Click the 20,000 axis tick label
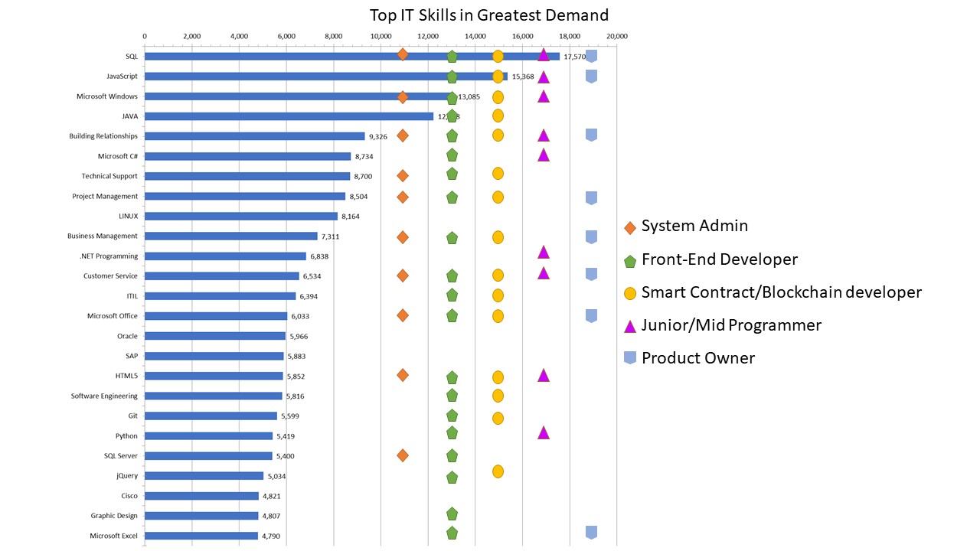 (616, 36)
